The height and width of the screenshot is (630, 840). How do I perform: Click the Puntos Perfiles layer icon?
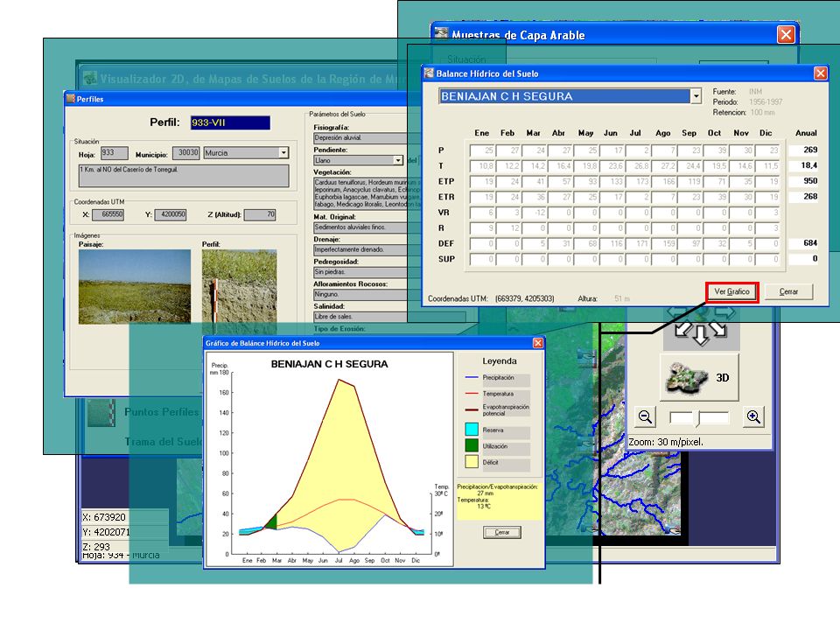pos(101,413)
